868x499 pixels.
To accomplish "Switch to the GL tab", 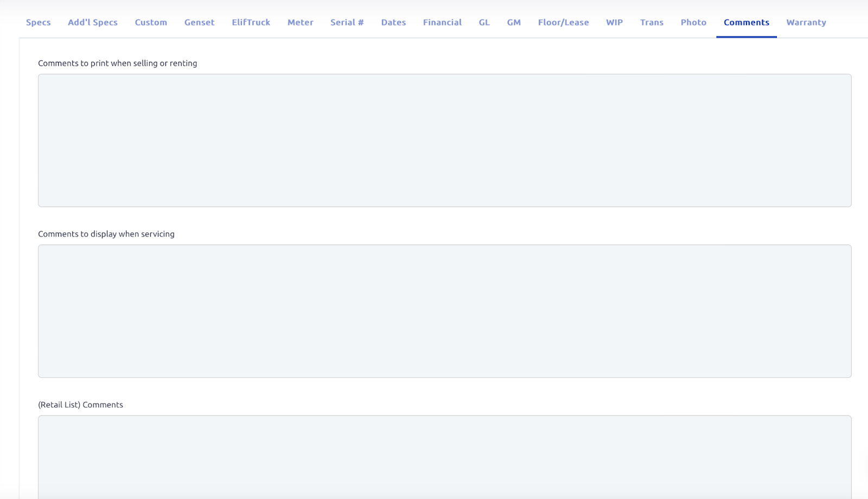I will pyautogui.click(x=484, y=22).
